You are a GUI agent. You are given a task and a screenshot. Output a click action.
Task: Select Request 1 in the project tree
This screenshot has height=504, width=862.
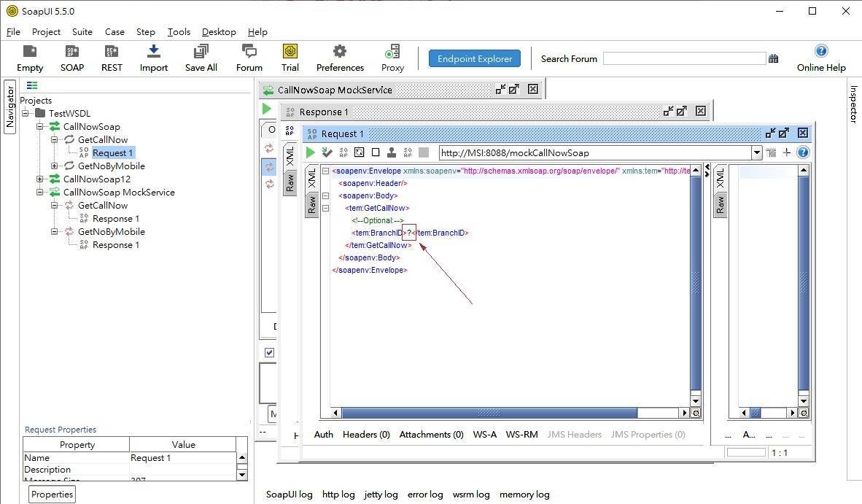pyautogui.click(x=112, y=152)
